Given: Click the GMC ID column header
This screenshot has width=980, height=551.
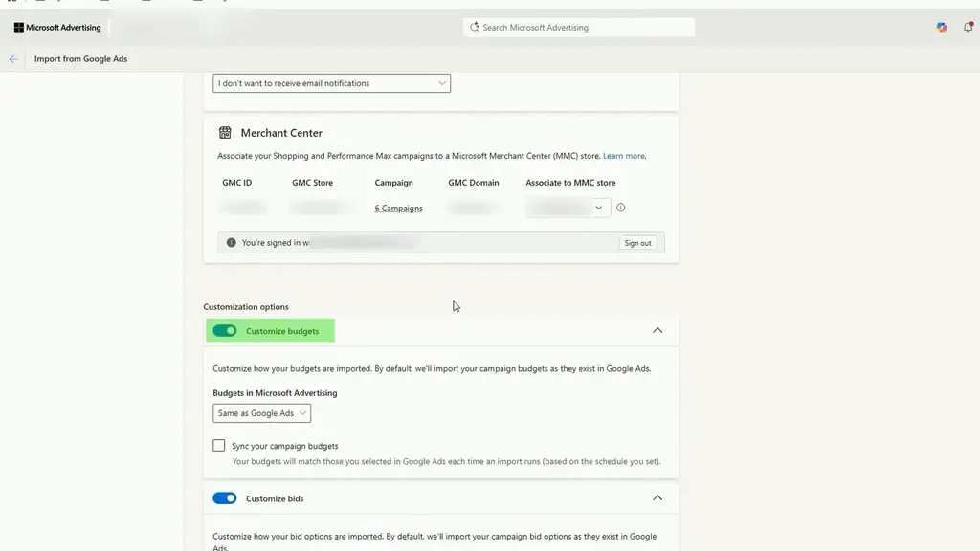Looking at the screenshot, I should tap(237, 183).
